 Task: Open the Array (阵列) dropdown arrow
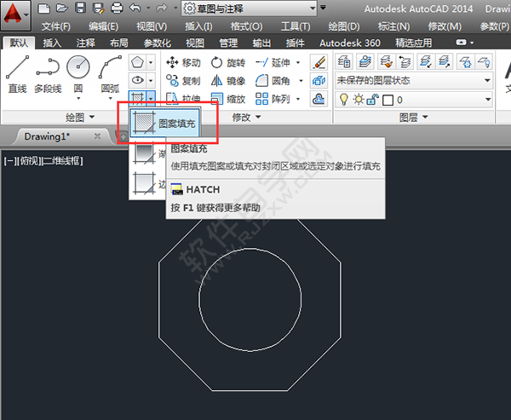(298, 99)
